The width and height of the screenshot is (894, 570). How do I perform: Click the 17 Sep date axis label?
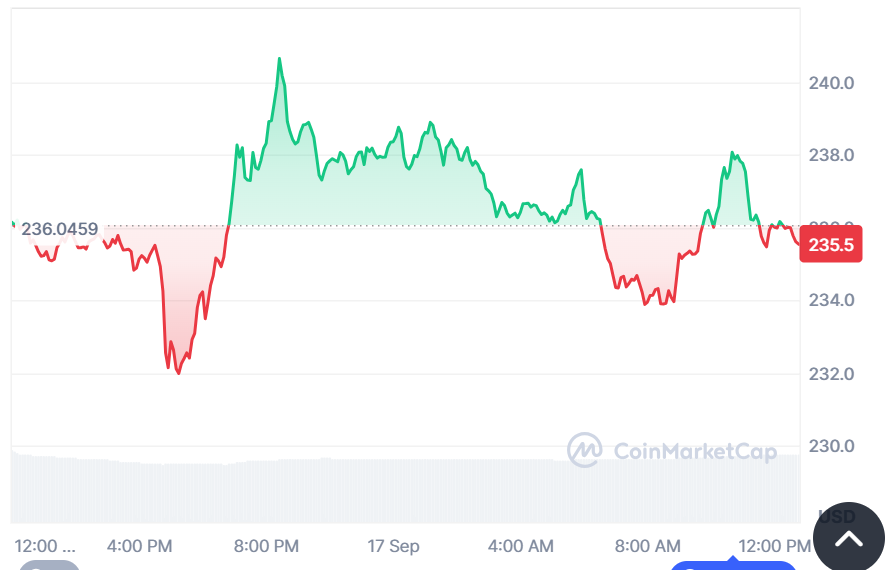pyautogui.click(x=393, y=546)
